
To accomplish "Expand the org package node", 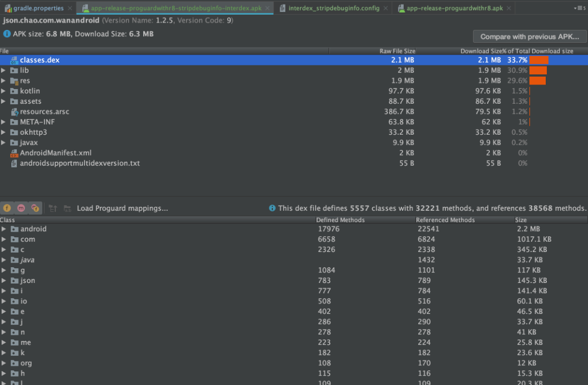I will click(x=4, y=363).
